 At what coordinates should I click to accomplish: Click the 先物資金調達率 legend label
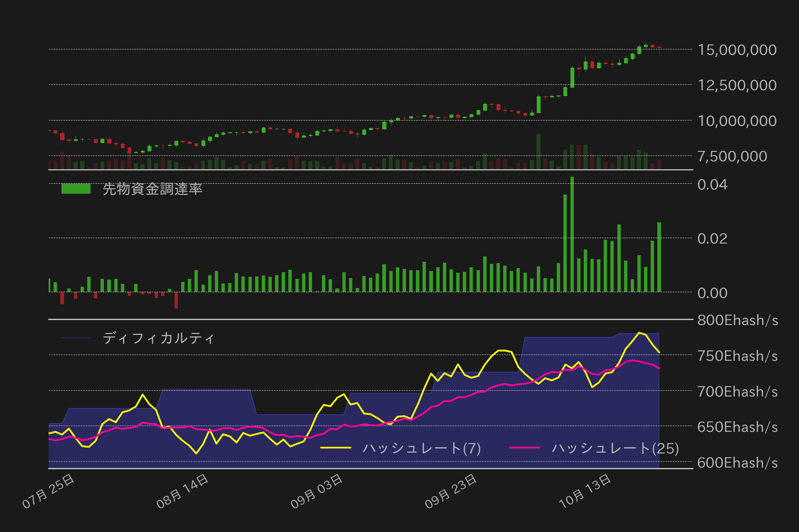[152, 189]
